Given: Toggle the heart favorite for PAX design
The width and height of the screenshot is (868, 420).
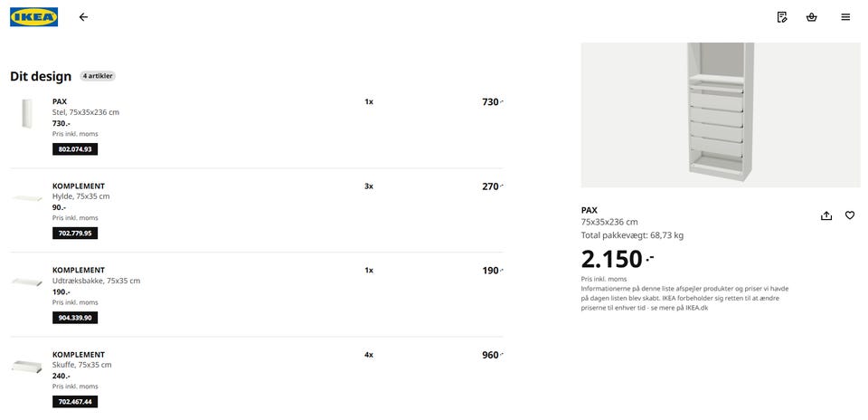Looking at the screenshot, I should tap(850, 215).
